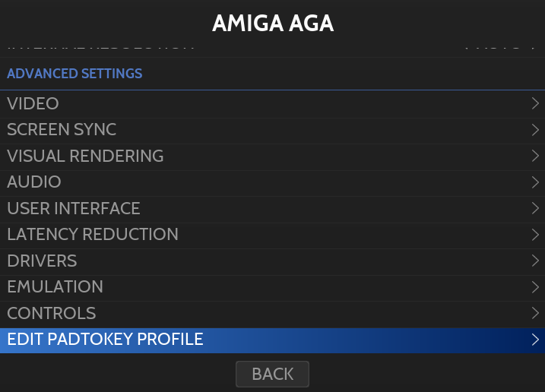Open User Interface settings
The image size is (545, 392).
tap(74, 208)
